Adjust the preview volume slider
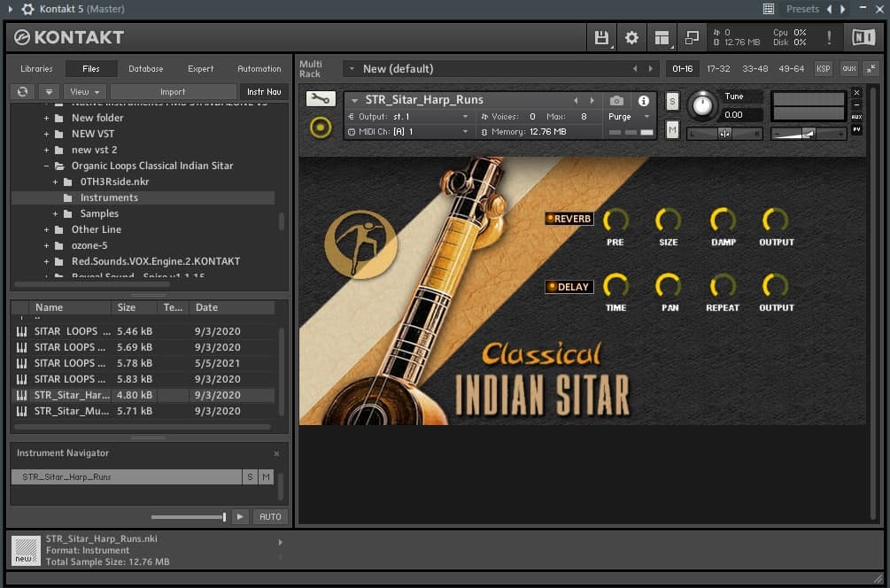 [189, 517]
